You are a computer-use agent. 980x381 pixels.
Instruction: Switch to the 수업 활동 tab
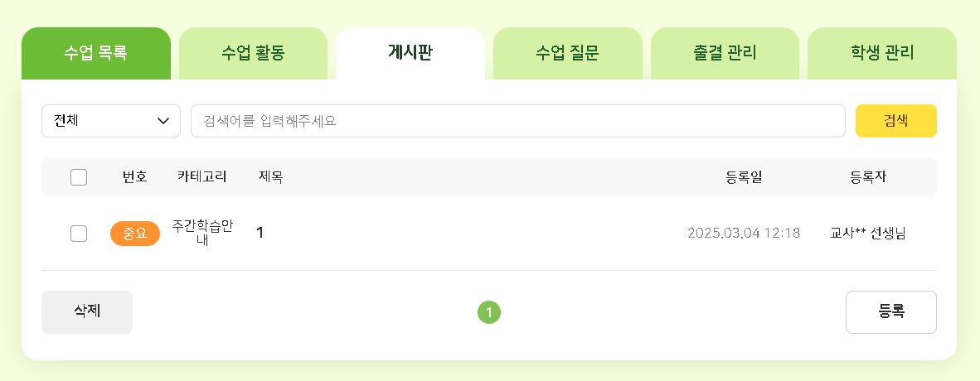click(x=253, y=54)
